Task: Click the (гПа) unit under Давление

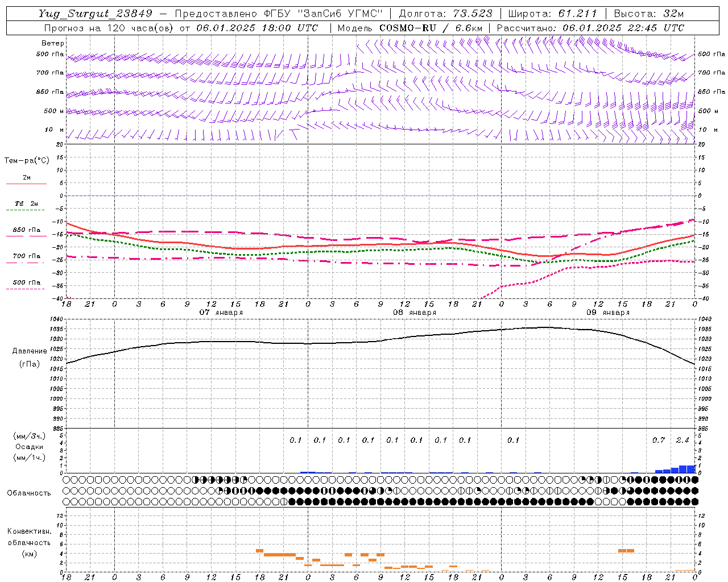Action: click(30, 364)
